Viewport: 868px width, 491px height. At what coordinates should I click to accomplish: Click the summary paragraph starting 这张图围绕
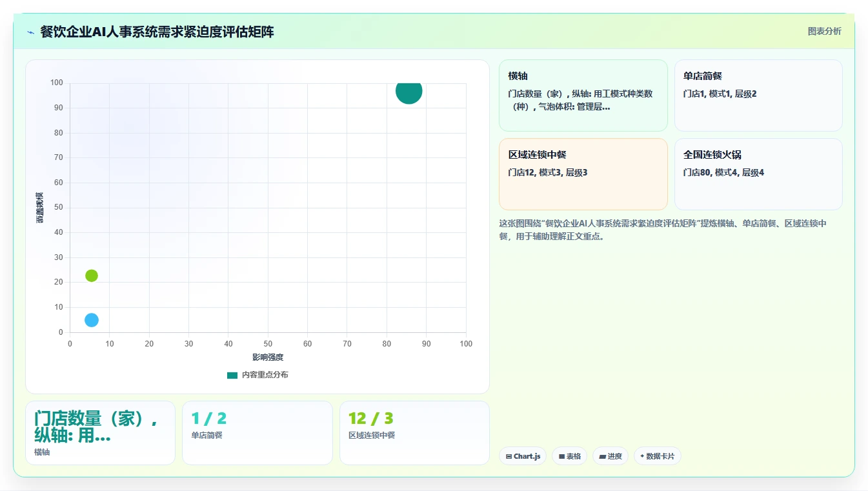click(x=663, y=230)
